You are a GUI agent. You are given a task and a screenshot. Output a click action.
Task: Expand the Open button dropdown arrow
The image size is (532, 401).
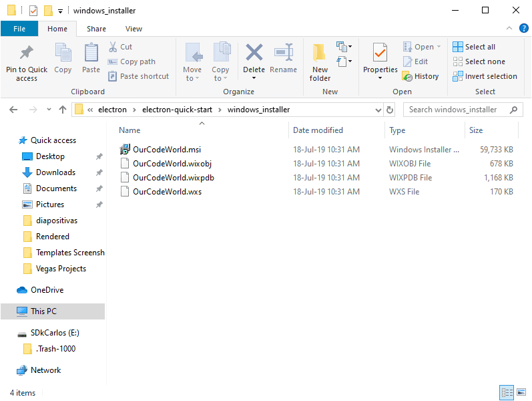click(439, 47)
